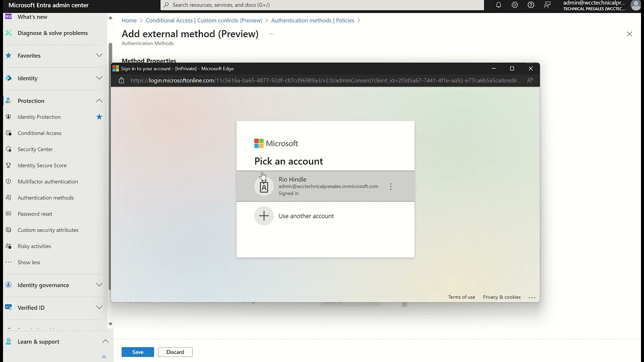The image size is (644, 362).
Task: Click the Verified ID icon
Action: pos(8,308)
